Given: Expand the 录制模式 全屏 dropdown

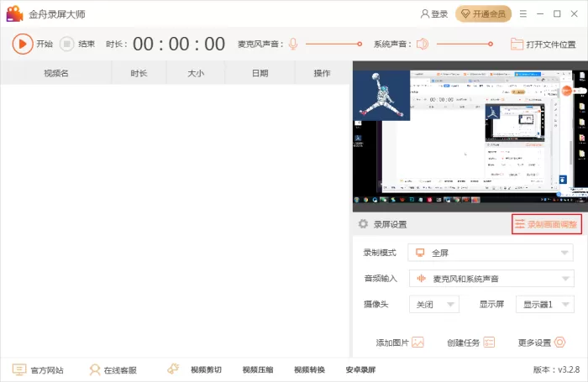Looking at the screenshot, I should point(491,253).
